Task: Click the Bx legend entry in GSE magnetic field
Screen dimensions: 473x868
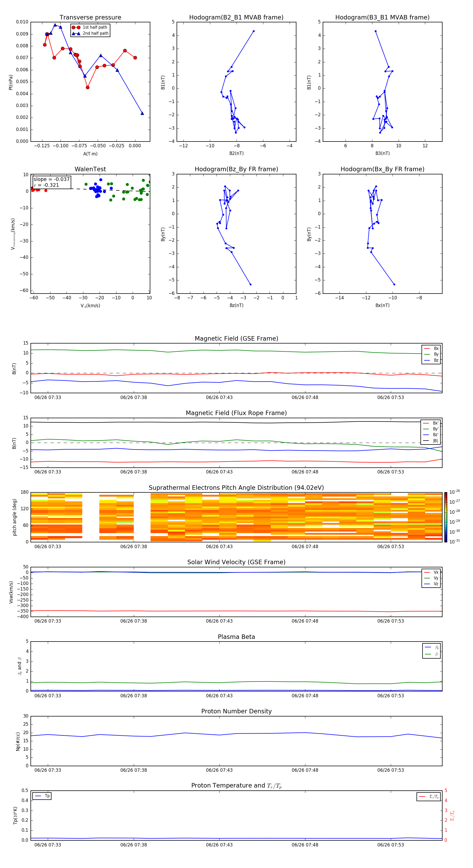Action: coord(431,349)
